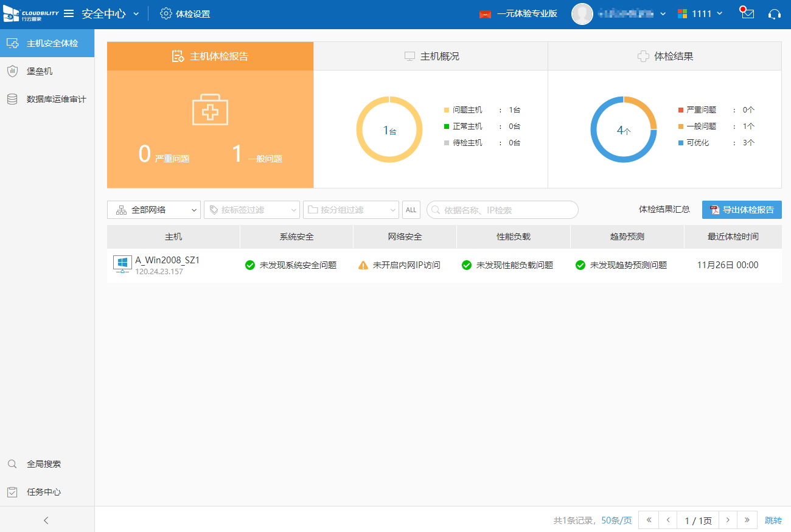The width and height of the screenshot is (791, 532).
Task: Open 任务中心 from sidebar
Action: 43,492
